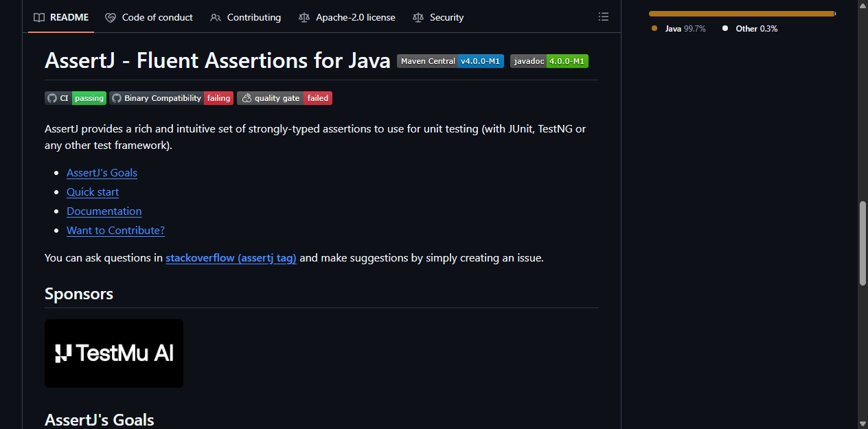
Task: Follow the Quick start link
Action: click(93, 192)
